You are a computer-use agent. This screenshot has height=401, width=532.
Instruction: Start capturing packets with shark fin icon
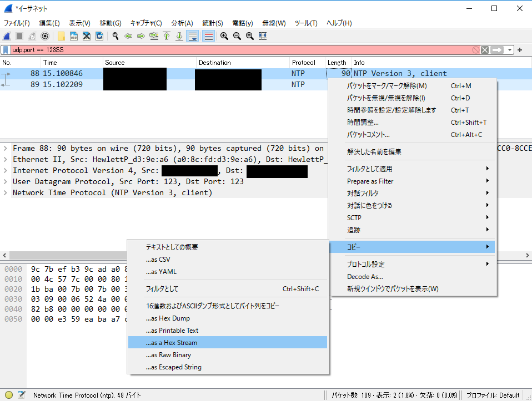coord(7,36)
